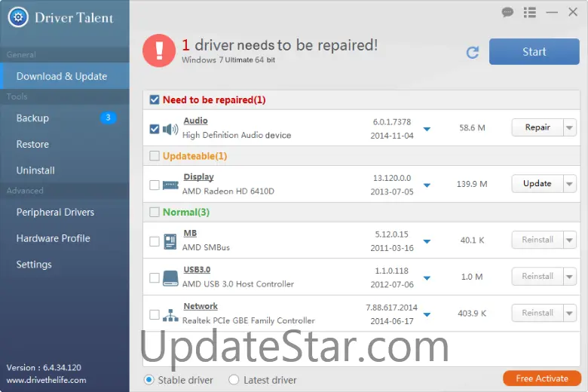This screenshot has width=588, height=392.
Task: Check the Updateable group checkbox
Action: (x=155, y=156)
